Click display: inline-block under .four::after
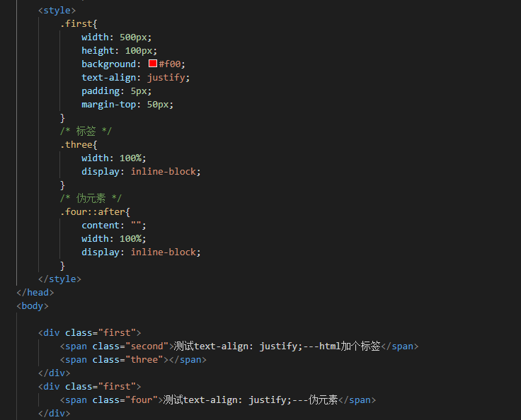This screenshot has width=521, height=420. [x=141, y=252]
